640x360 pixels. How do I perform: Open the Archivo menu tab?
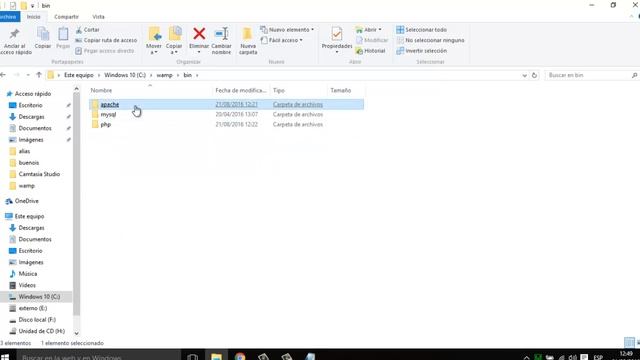[8, 17]
